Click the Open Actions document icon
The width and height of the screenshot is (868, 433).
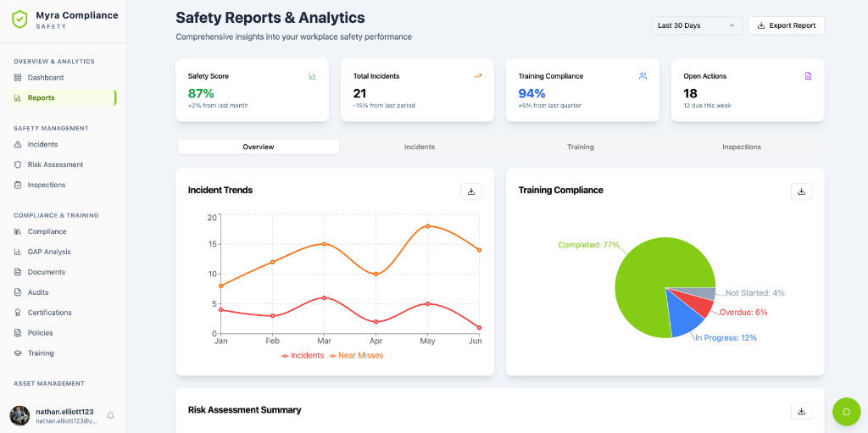coord(808,76)
